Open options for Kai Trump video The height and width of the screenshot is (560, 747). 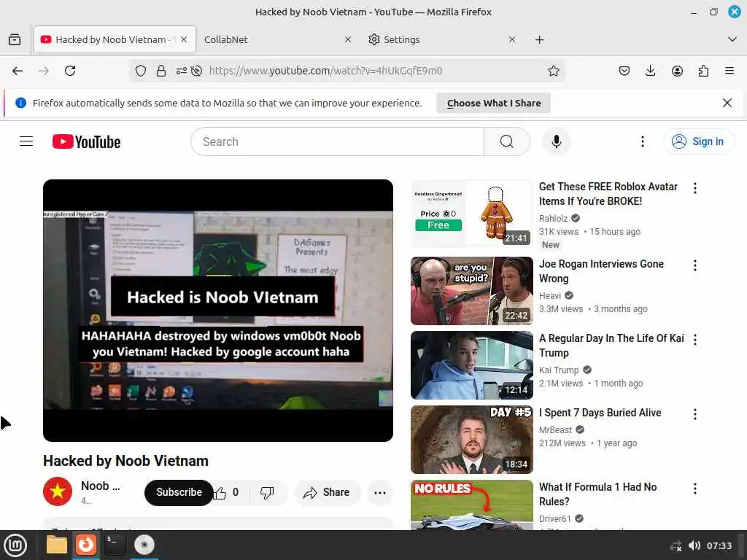coord(695,340)
